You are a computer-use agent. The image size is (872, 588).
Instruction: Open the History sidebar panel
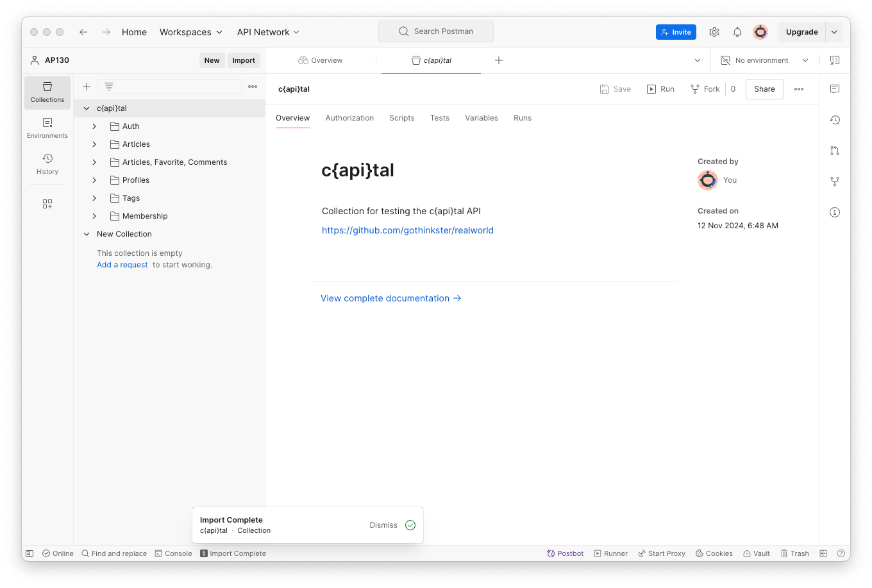47,164
